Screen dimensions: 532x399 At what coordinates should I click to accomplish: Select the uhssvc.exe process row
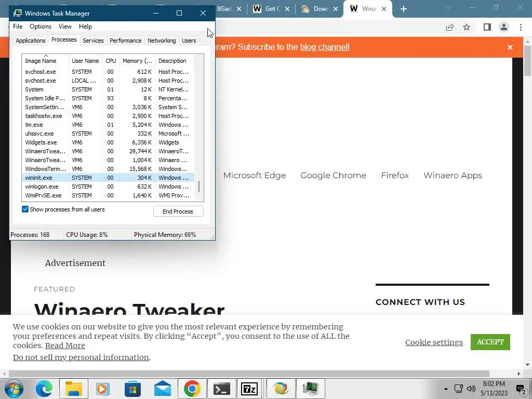108,134
